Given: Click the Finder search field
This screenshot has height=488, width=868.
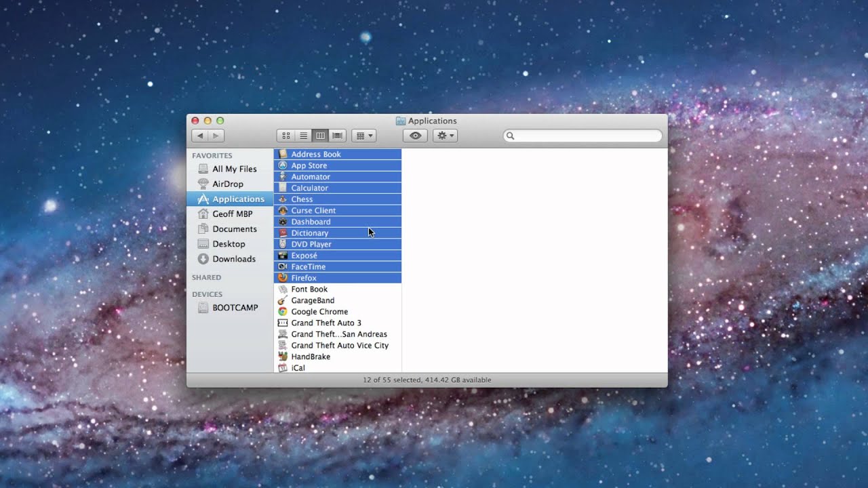Looking at the screenshot, I should [x=583, y=136].
